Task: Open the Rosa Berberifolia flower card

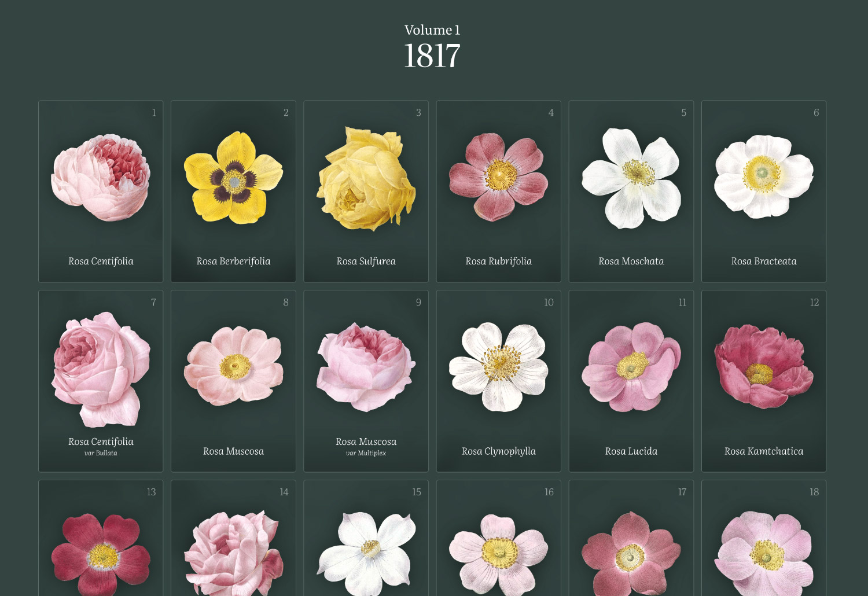Action: coord(233,192)
